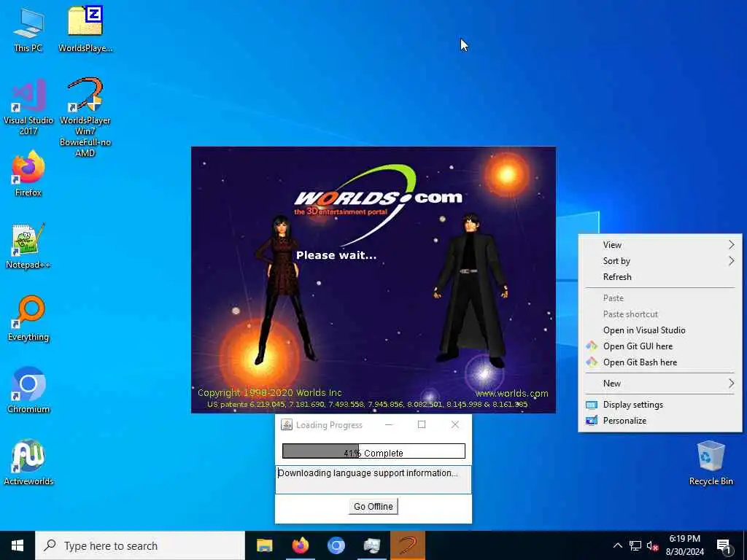
Task: Switch to Firefox in the taskbar
Action: (x=300, y=545)
